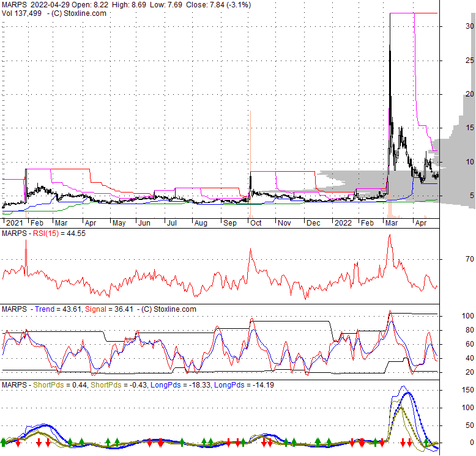Select the Feb label right after 2021

point(37,223)
